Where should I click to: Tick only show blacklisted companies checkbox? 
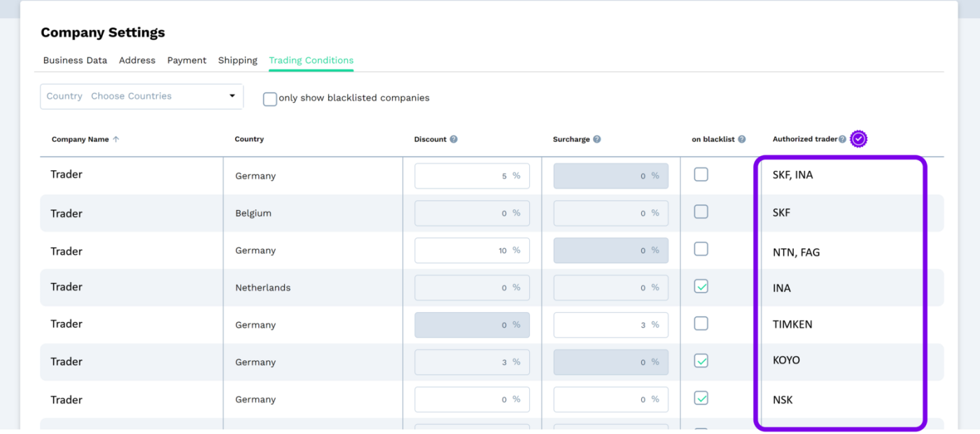[269, 99]
